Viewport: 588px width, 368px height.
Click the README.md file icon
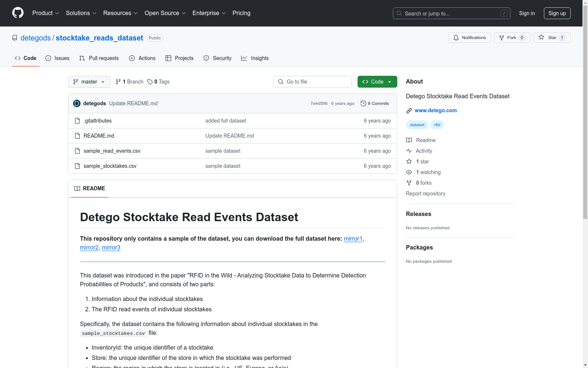(x=77, y=136)
